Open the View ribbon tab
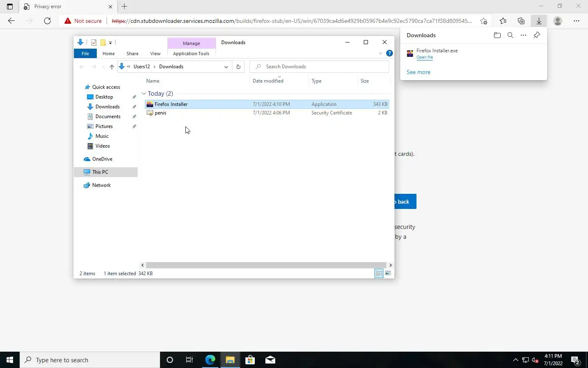The image size is (588, 368). point(155,54)
